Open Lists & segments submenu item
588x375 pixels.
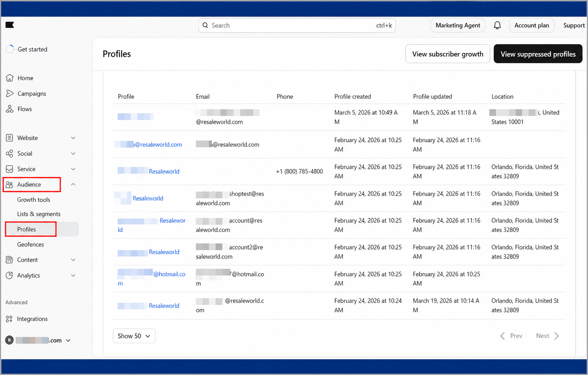pyautogui.click(x=39, y=214)
